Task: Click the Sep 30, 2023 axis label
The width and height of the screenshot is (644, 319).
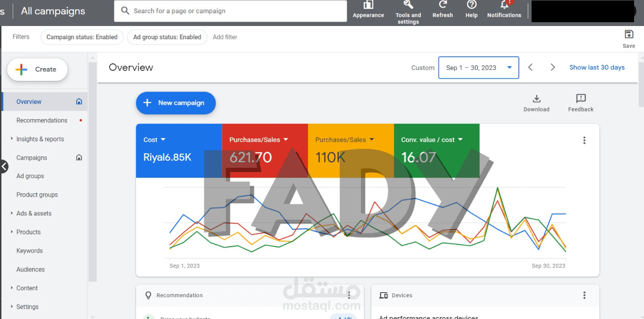Action: coord(548,266)
